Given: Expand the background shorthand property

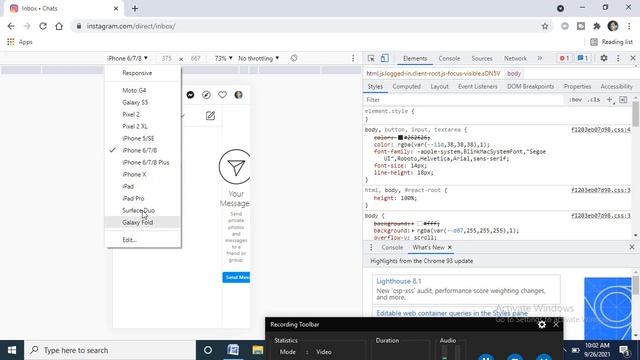Looking at the screenshot, I should pos(414,231).
